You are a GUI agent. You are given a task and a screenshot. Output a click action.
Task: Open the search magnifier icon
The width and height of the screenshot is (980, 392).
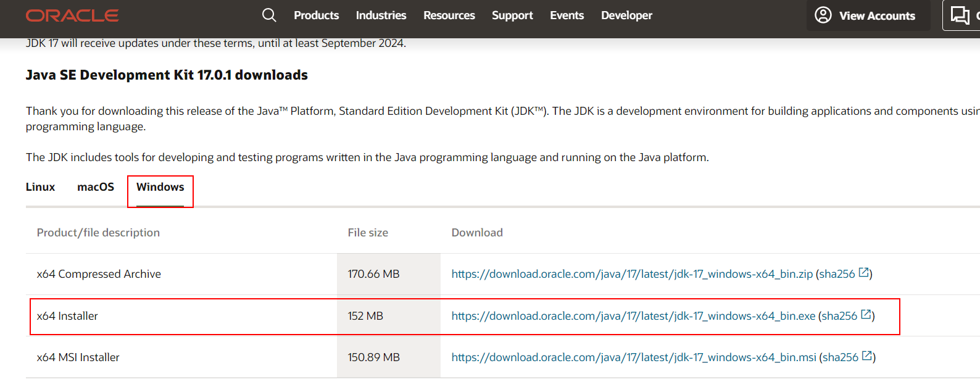[269, 15]
